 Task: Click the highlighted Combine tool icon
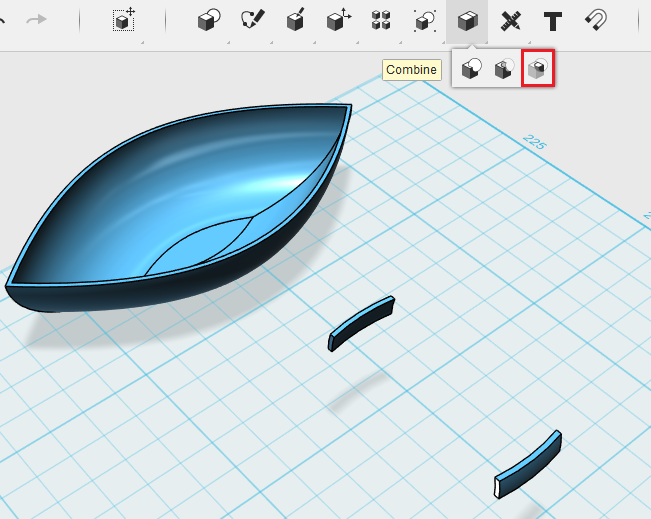[x=467, y=21]
